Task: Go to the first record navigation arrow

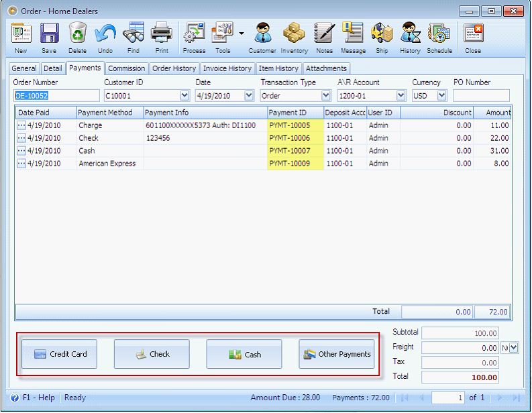Action: tap(405, 398)
